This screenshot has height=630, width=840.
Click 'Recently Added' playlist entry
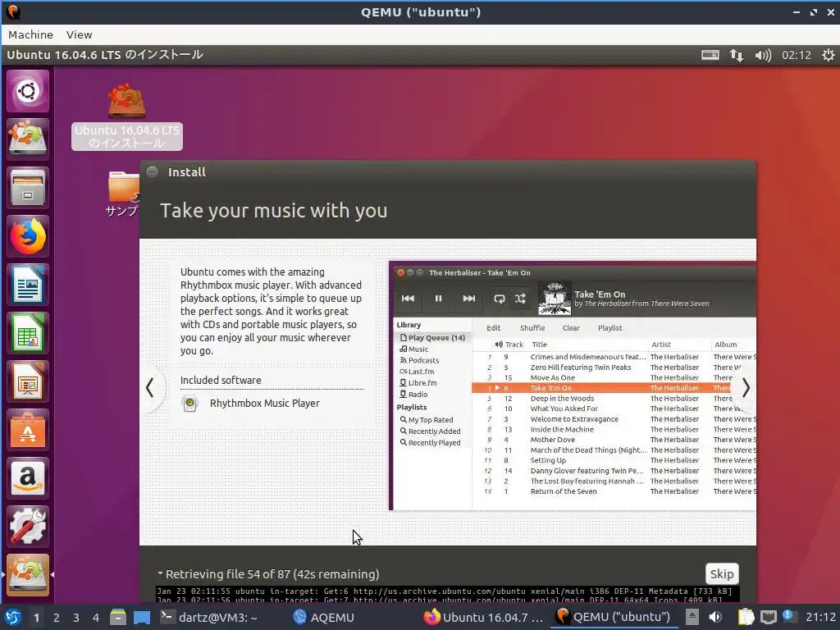[x=430, y=431]
